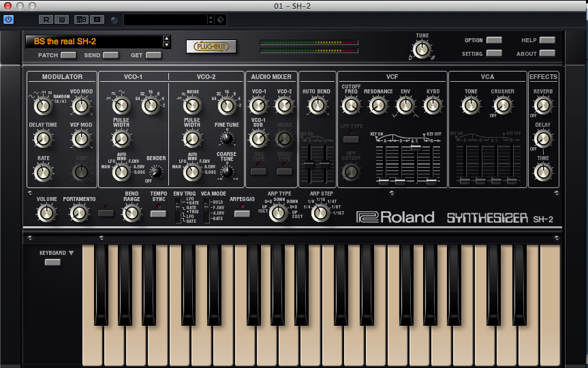Image resolution: width=588 pixels, height=368 pixels.
Task: Click the VCO MOD knob
Action: pos(81,106)
